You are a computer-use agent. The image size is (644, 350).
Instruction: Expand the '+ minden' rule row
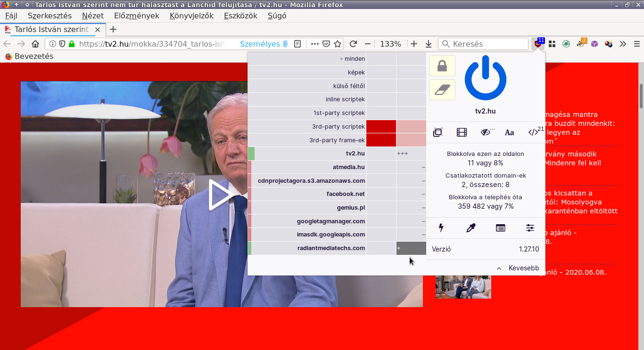[x=307, y=59]
